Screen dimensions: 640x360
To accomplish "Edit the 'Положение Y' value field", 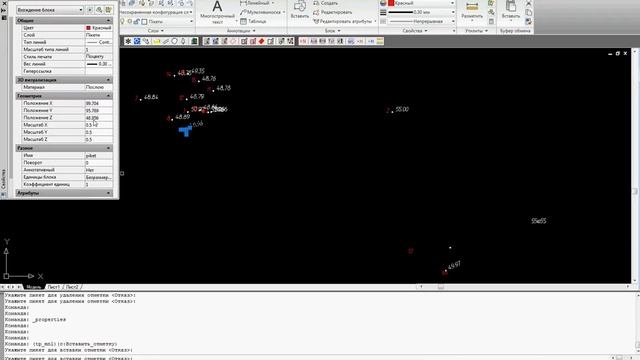I will [98, 110].
